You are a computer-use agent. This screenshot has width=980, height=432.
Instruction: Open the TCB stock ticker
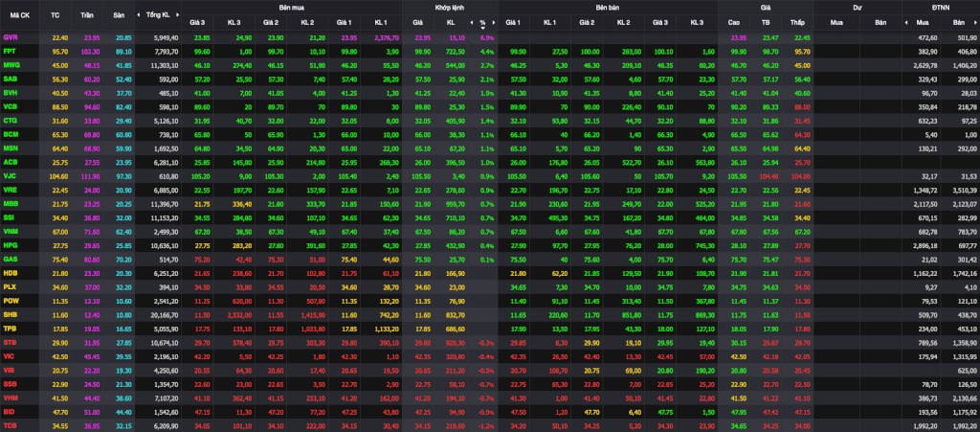point(10,424)
